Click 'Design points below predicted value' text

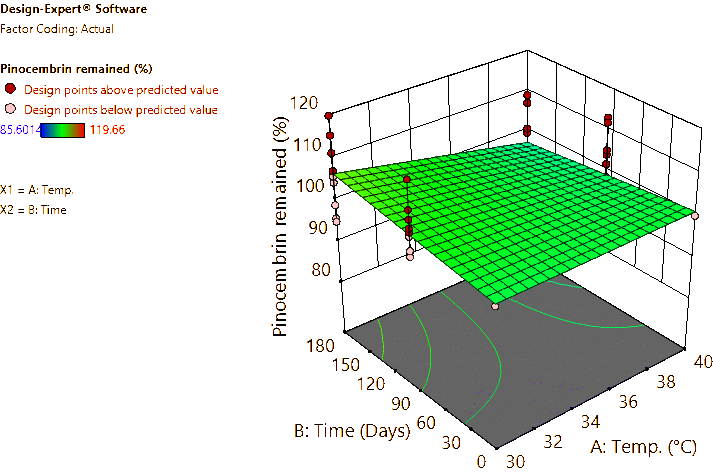click(x=121, y=108)
